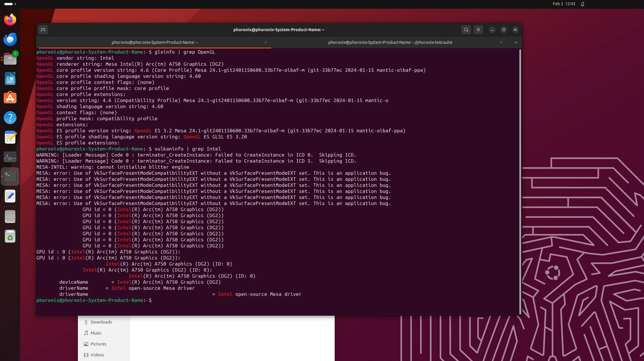Open a new terminal tab with the new-tab icon

(43, 30)
